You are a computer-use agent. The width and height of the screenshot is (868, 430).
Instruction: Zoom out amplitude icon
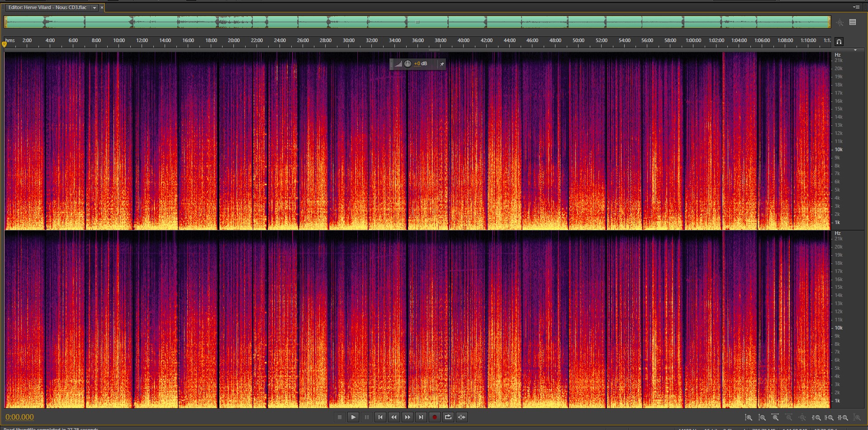762,418
